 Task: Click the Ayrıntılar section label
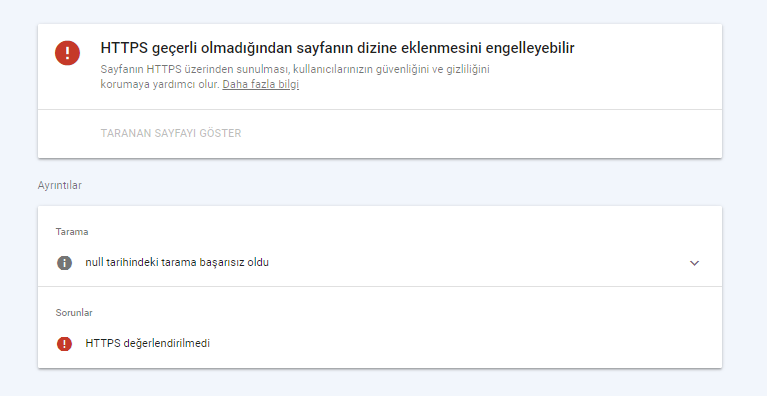pyautogui.click(x=60, y=185)
